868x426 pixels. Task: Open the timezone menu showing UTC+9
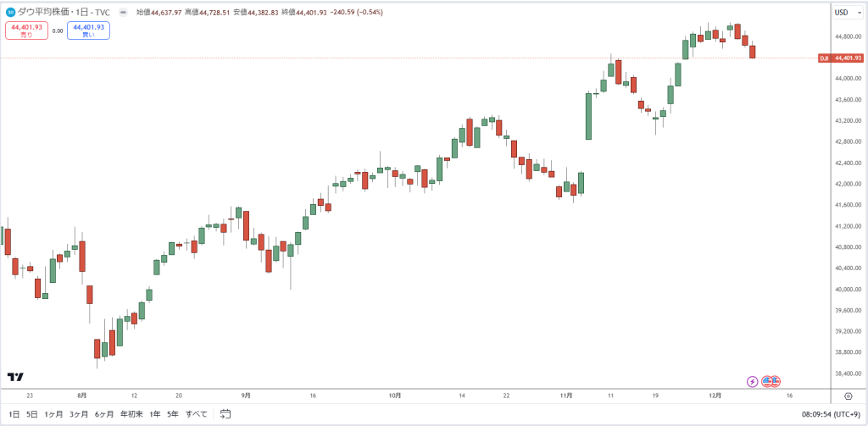click(831, 414)
